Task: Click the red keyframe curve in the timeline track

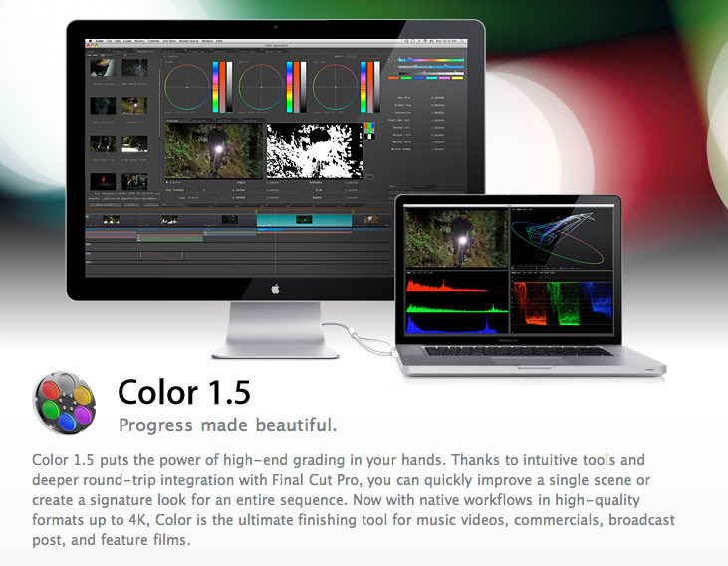Action: click(161, 255)
